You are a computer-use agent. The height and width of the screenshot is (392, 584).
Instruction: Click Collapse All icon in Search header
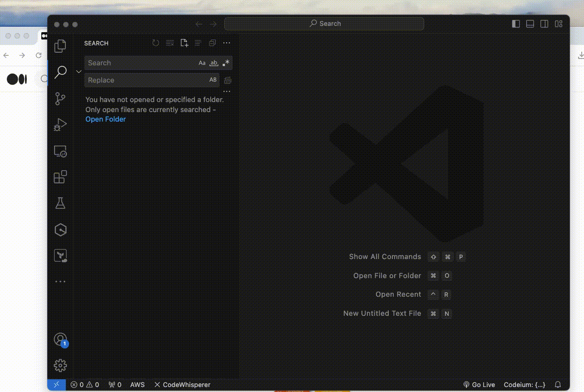pos(212,43)
